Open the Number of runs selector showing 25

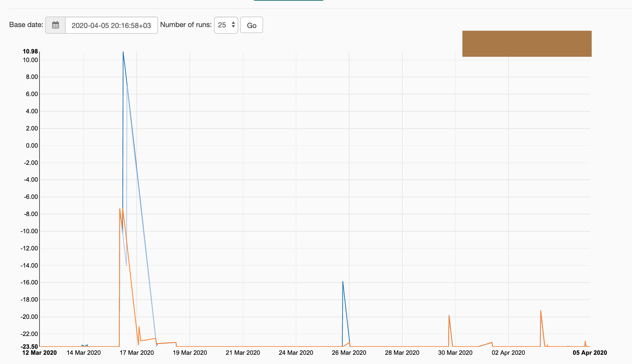tap(226, 25)
